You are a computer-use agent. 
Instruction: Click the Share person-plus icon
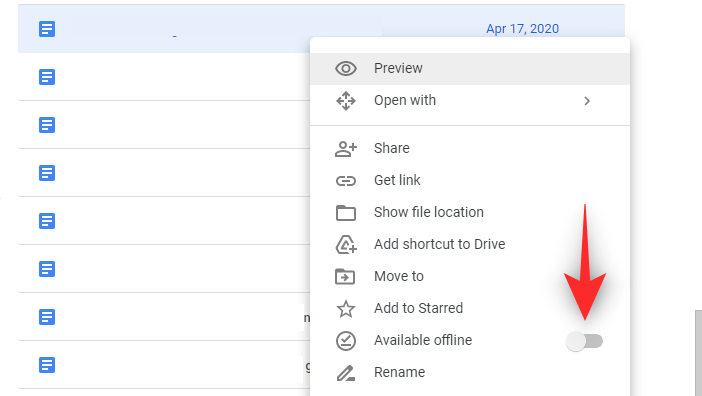click(346, 149)
